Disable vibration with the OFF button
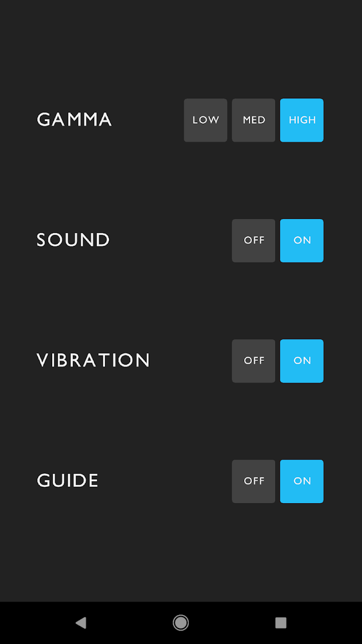The height and width of the screenshot is (644, 362). (253, 361)
